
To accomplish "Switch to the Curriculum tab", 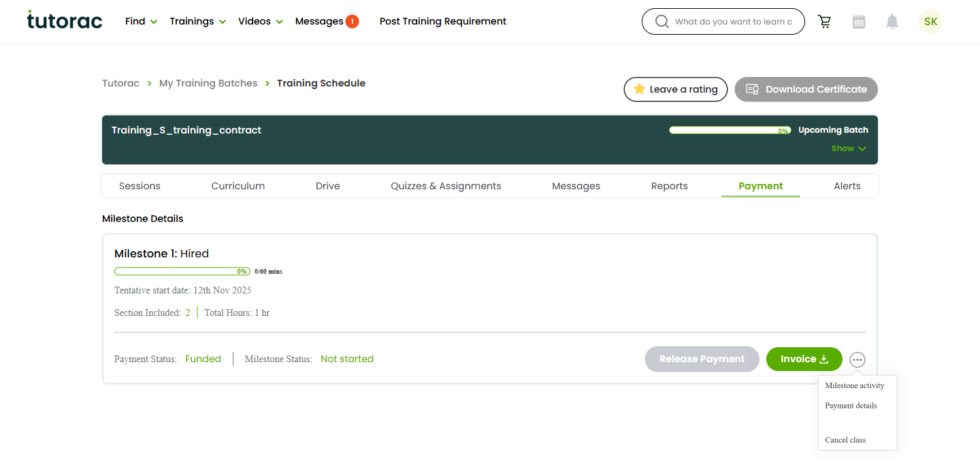I will (238, 186).
